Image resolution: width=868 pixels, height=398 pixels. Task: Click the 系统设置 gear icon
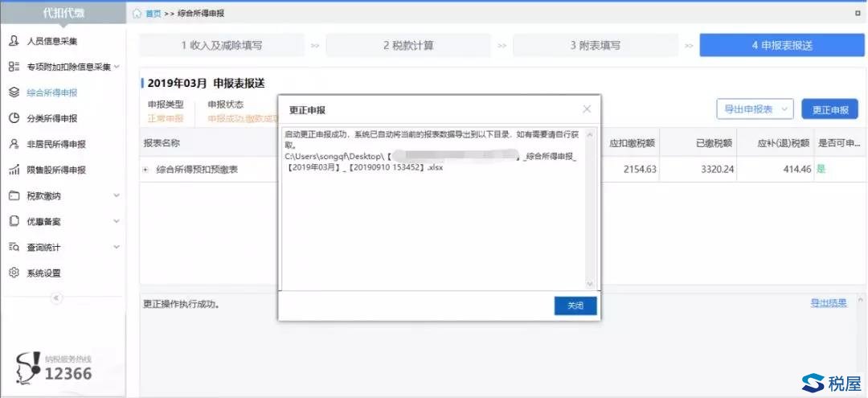(x=14, y=273)
